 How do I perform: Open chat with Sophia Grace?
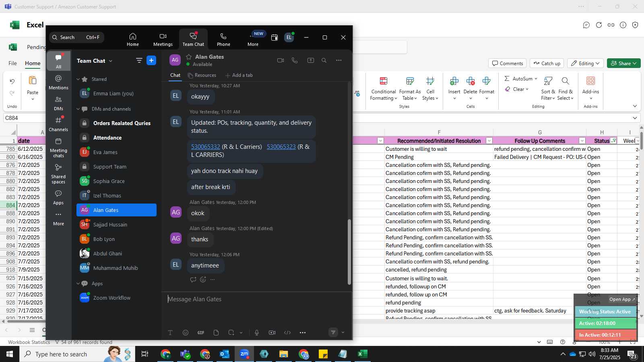coord(116,181)
